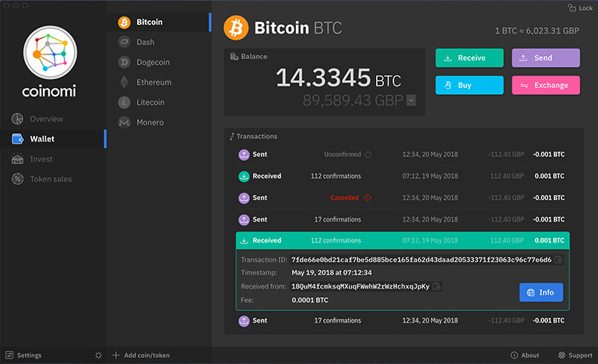Click the Settings sliders icon
Viewport: 598px width, 364px height.
click(x=9, y=355)
